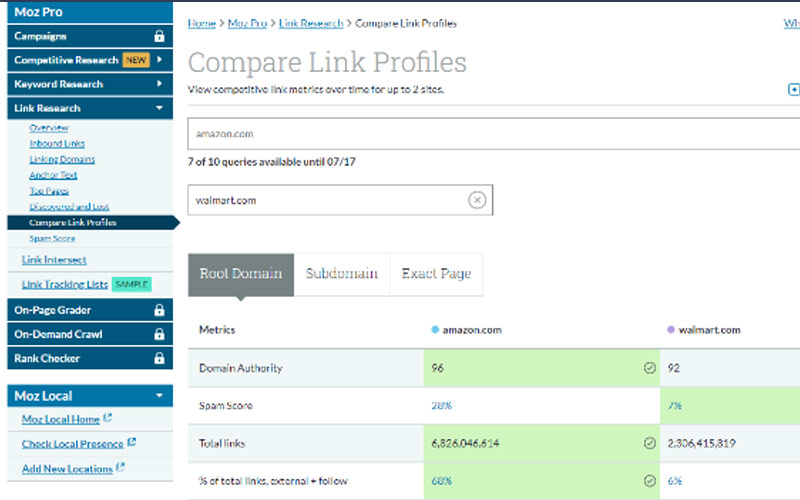Click the walmart.com input field
The height and width of the screenshot is (500, 800).
tap(340, 200)
